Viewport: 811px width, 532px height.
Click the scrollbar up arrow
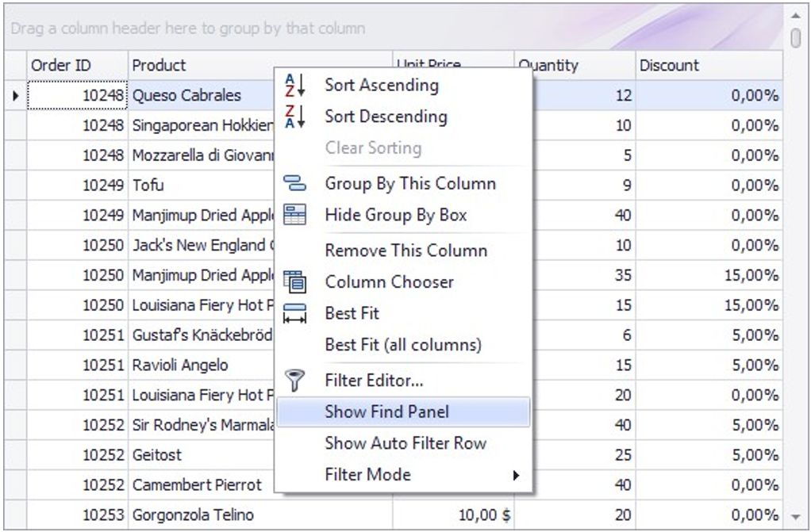796,15
